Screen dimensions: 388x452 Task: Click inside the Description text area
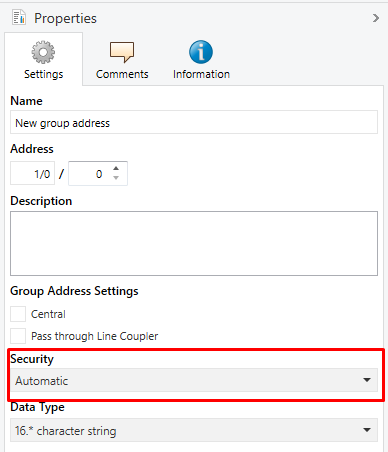click(194, 243)
